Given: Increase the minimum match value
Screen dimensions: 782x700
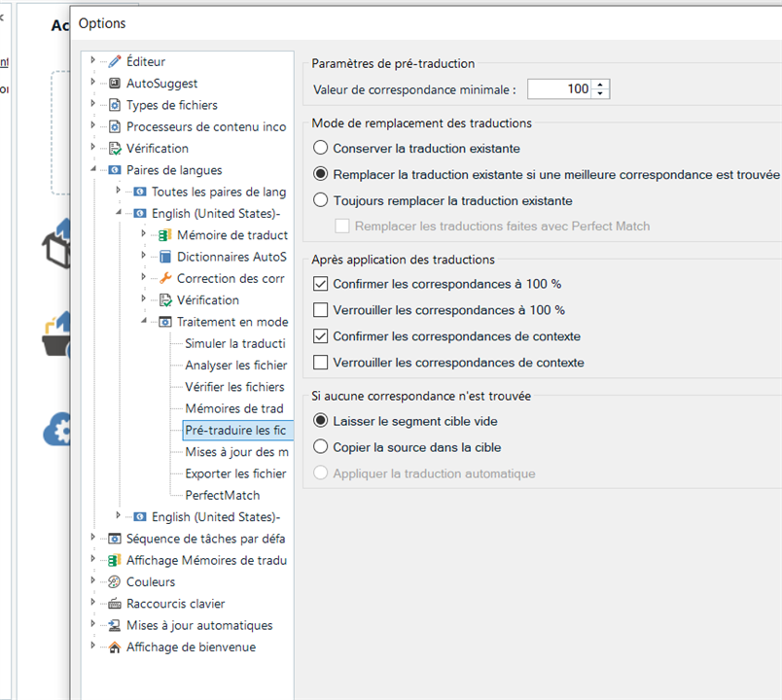Looking at the screenshot, I should point(600,85).
